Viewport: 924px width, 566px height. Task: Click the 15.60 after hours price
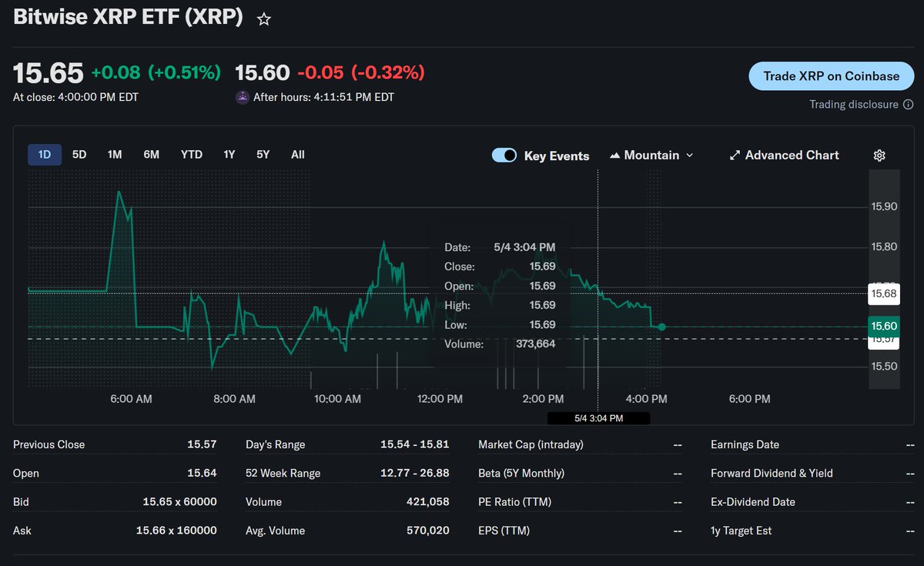[263, 73]
